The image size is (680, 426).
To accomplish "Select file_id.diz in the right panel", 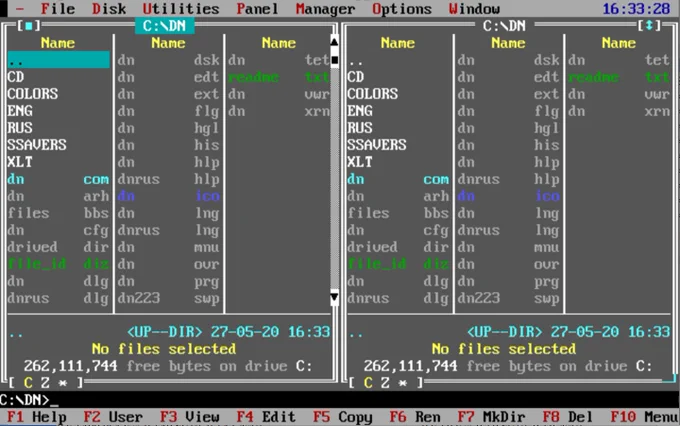I will point(398,264).
